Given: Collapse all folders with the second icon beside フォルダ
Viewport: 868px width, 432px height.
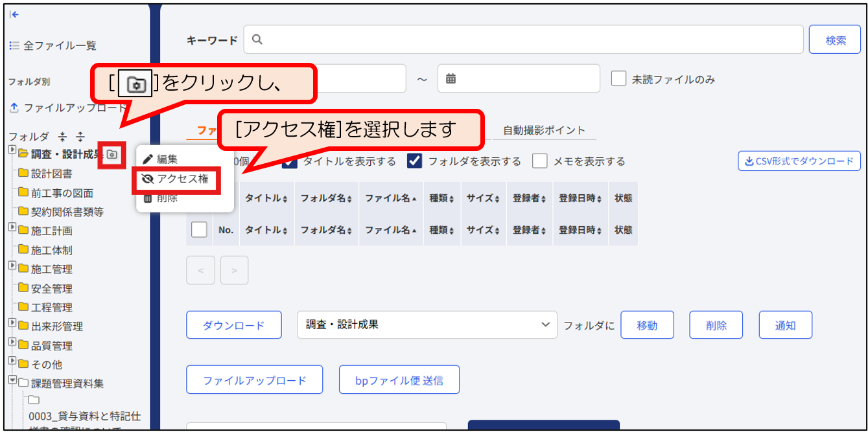Looking at the screenshot, I should coord(80,137).
